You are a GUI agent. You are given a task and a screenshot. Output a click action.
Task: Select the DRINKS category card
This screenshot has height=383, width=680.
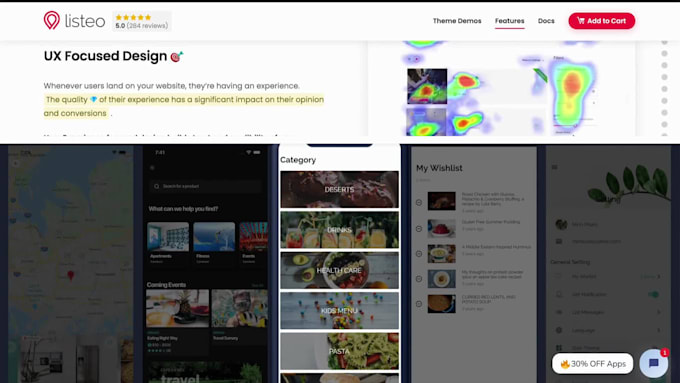[x=339, y=230]
